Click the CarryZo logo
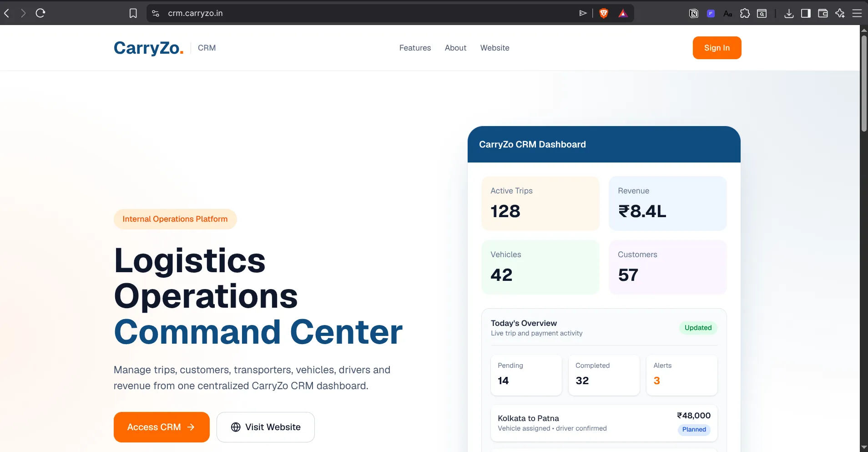 [x=148, y=48]
